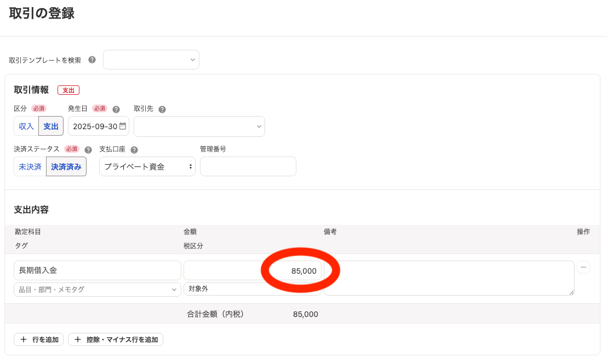Image resolution: width=607 pixels, height=364 pixels.
Task: Select 支出 transaction type
Action: tap(51, 126)
